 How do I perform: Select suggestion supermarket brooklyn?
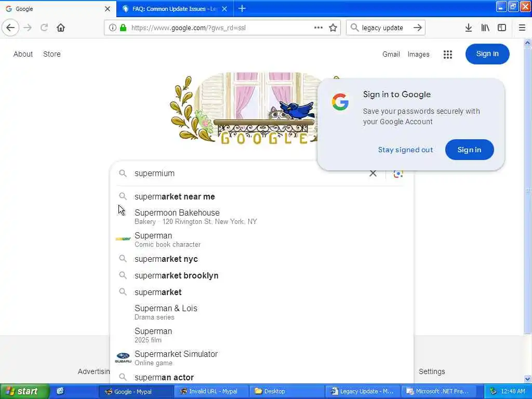tap(262, 276)
